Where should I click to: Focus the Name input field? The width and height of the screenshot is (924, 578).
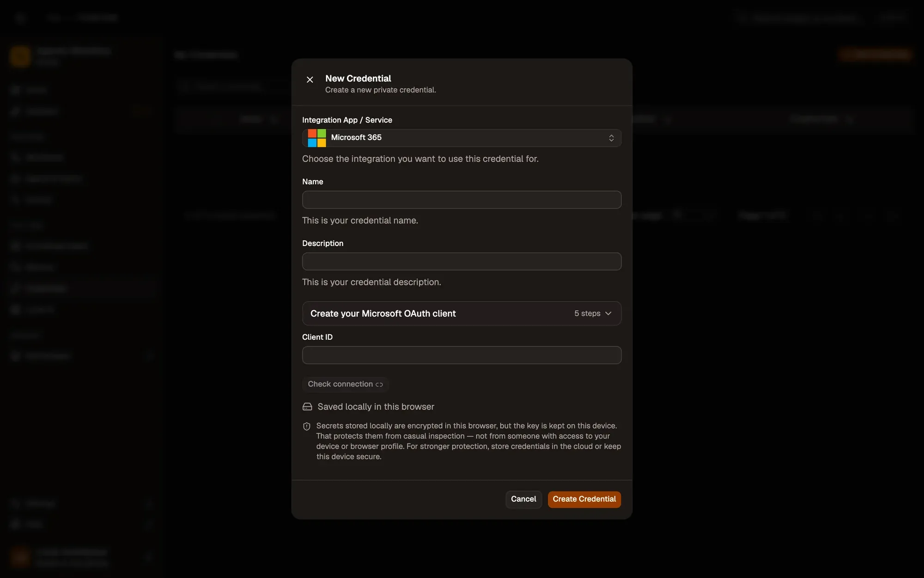(462, 200)
